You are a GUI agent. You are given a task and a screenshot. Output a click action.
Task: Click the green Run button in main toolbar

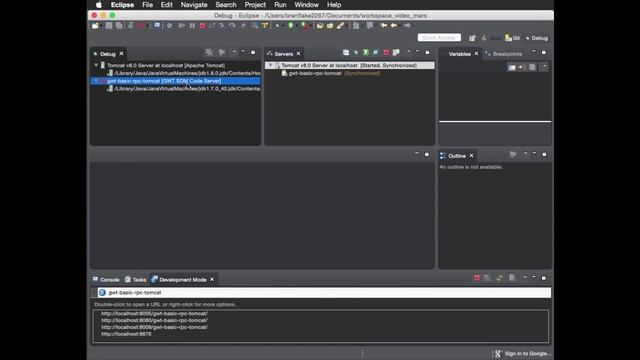(x=291, y=26)
